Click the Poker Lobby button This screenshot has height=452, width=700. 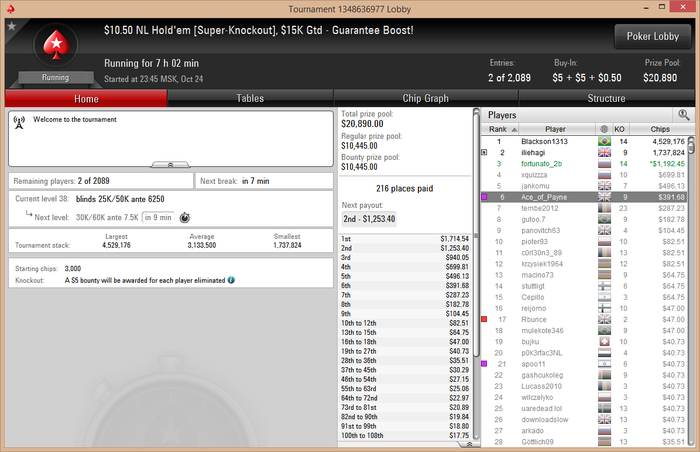(x=653, y=36)
